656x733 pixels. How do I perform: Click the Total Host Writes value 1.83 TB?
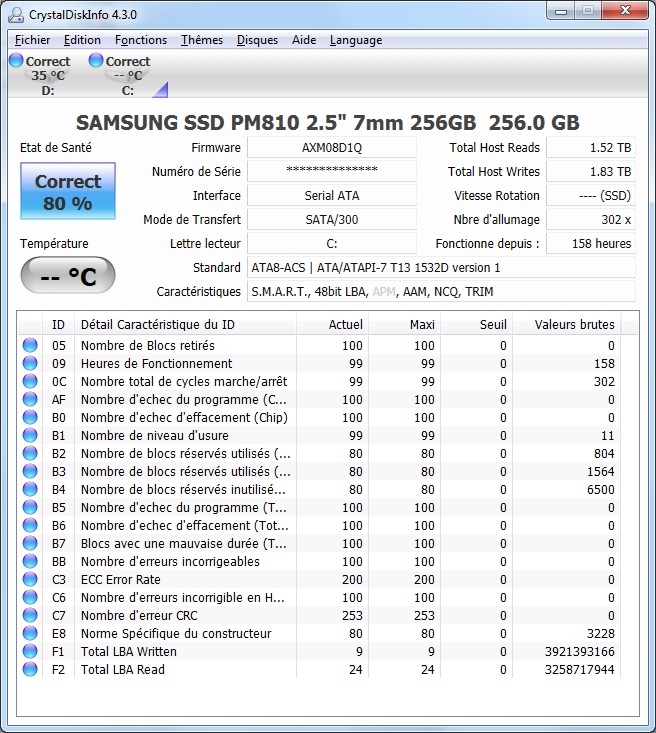591,172
